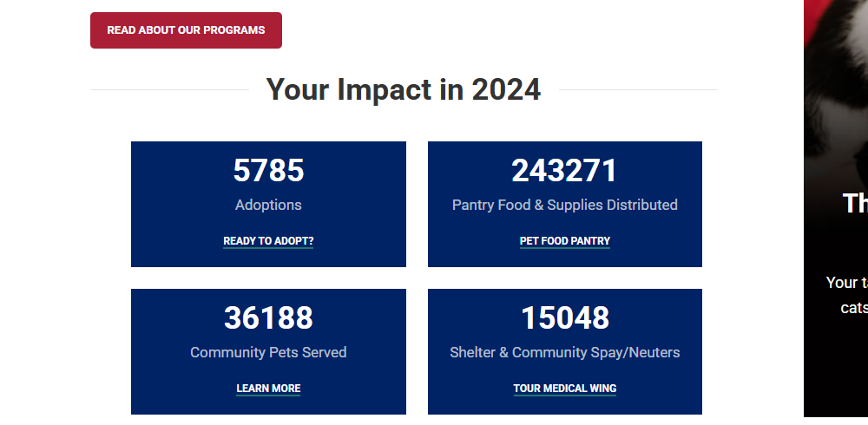Open the Ready to Adopt? link
The height and width of the screenshot is (425, 868).
pos(268,241)
